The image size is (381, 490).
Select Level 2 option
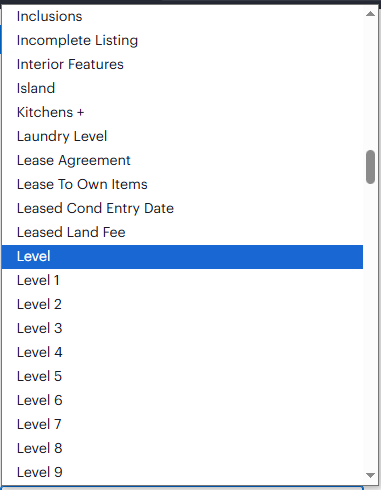(182, 304)
